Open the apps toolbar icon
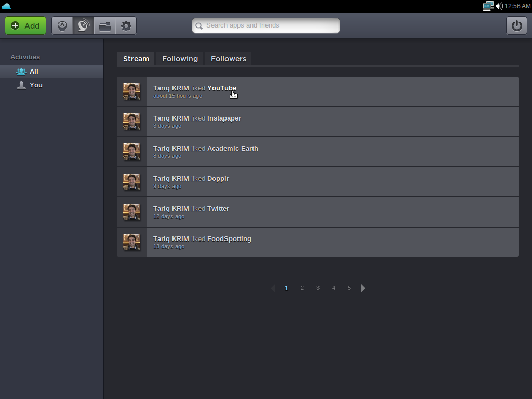The image size is (532, 399). pos(62,25)
